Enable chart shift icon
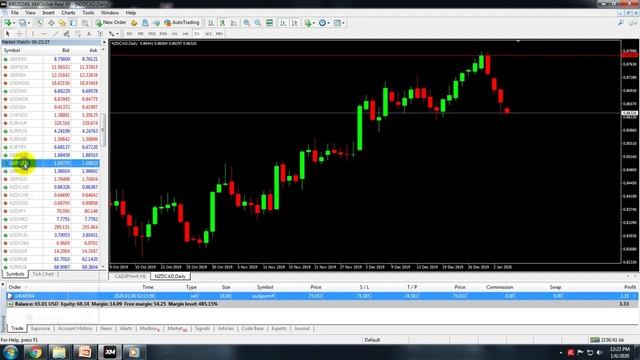The height and width of the screenshot is (360, 640). (294, 23)
